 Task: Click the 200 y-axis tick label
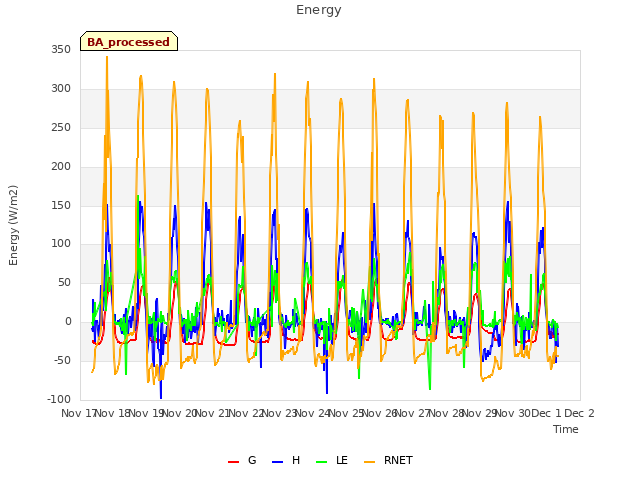pos(61,166)
